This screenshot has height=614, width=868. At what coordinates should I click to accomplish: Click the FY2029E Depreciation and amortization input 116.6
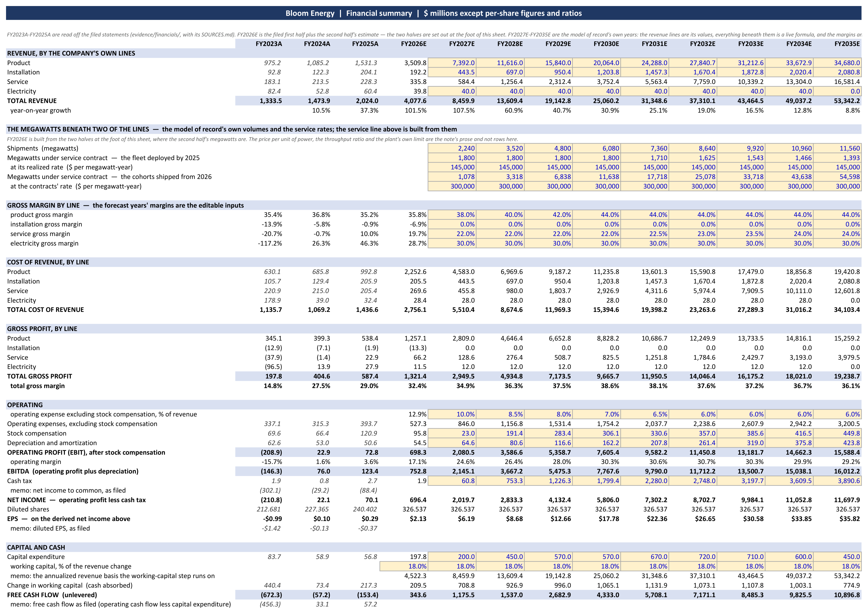[x=548, y=443]
